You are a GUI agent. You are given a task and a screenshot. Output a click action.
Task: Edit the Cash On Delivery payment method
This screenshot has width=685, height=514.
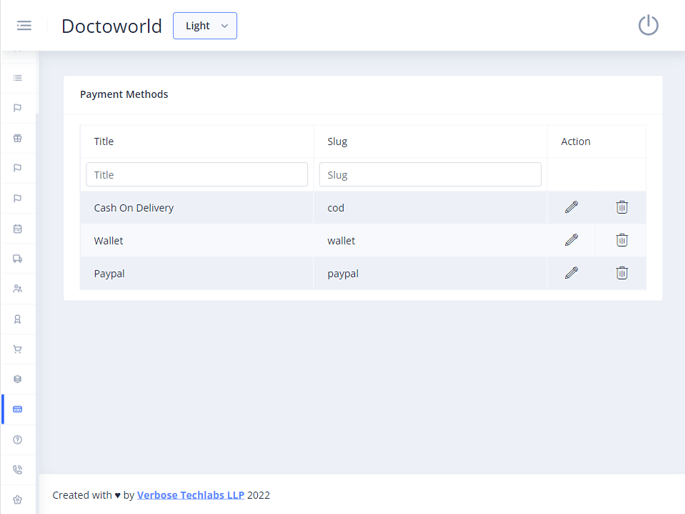(x=571, y=207)
